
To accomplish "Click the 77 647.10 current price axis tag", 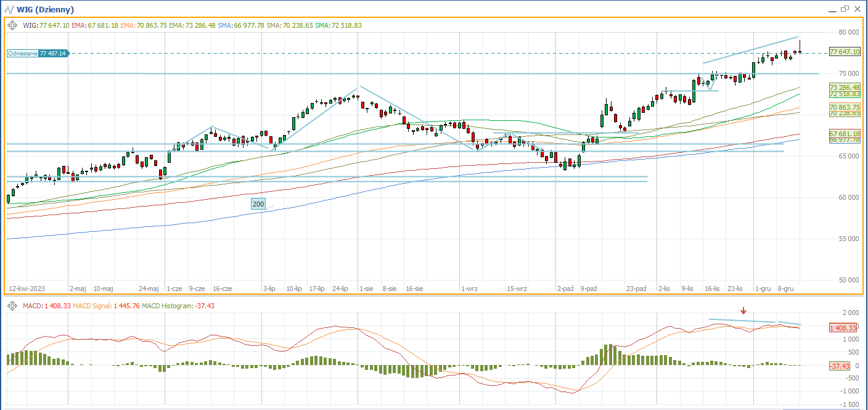I will 845,52.
